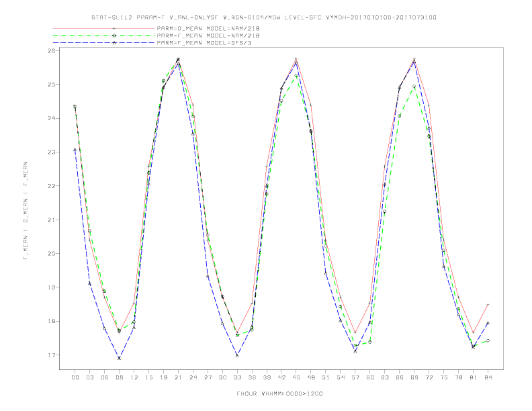Click the red solid legend line sample

104,28
